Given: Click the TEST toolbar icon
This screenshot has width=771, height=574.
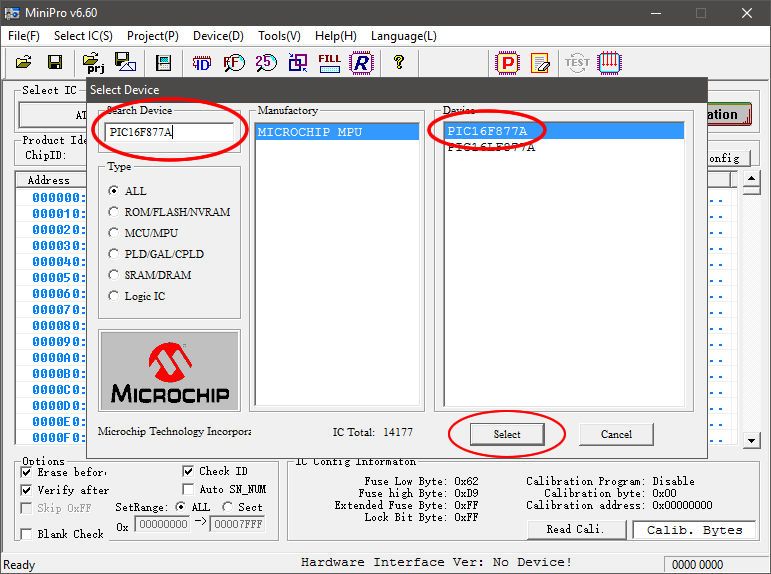Looking at the screenshot, I should coord(577,62).
